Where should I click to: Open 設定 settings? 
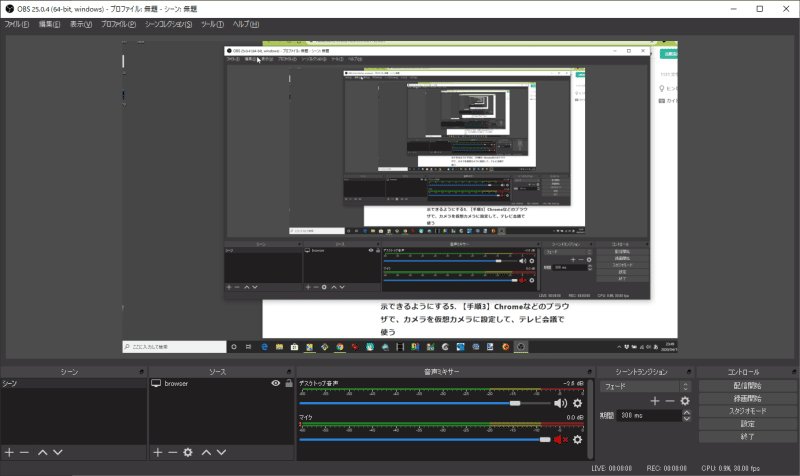(x=747, y=423)
